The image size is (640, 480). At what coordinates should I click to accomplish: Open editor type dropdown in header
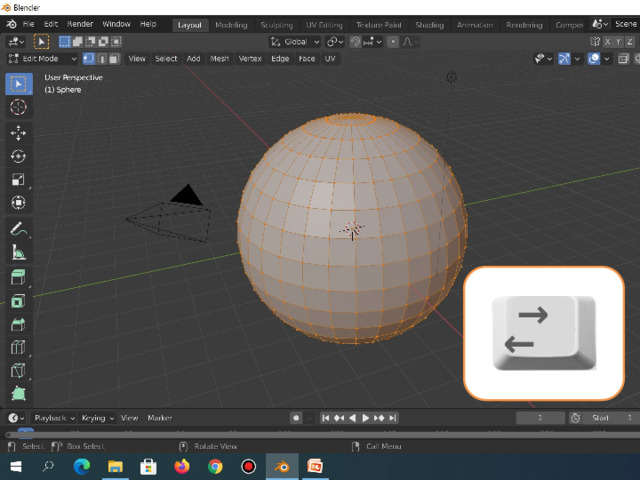[16, 42]
